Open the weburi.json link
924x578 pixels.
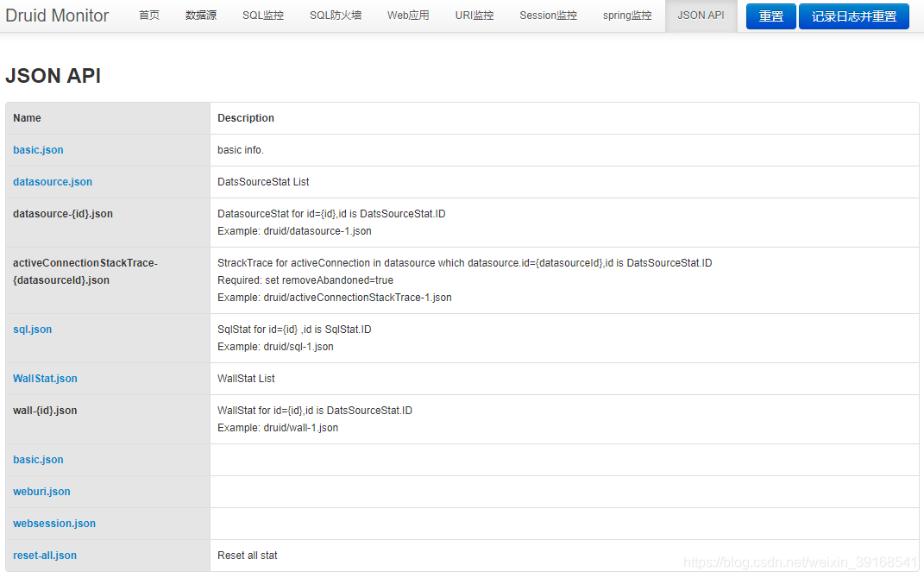pyautogui.click(x=41, y=492)
